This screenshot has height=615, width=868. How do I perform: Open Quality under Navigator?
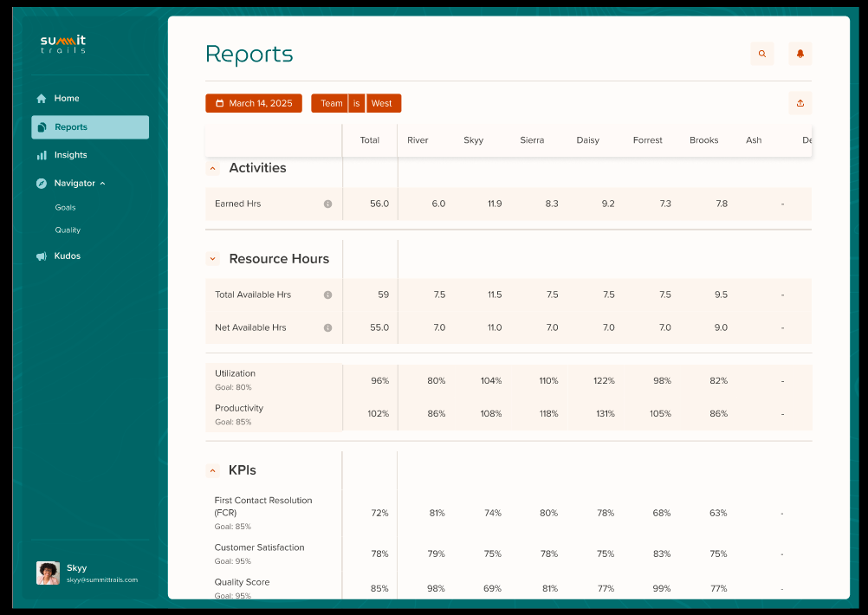pyautogui.click(x=68, y=230)
